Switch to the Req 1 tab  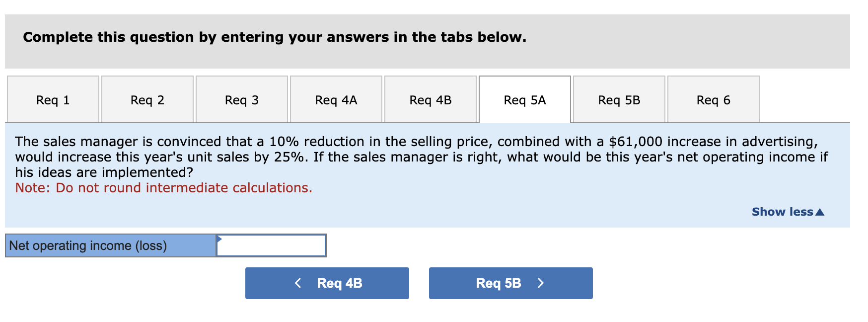[52, 99]
